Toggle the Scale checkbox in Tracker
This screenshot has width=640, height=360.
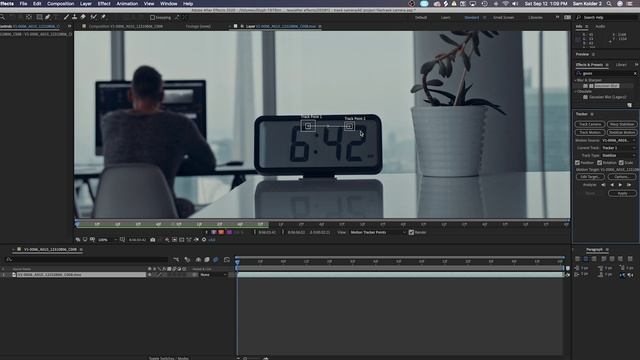pos(621,162)
